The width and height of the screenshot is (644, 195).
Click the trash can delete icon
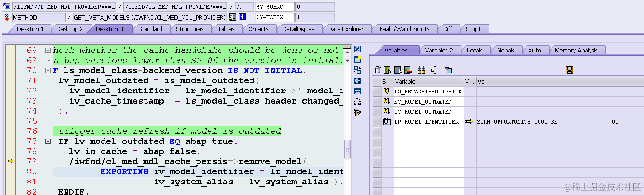[x=378, y=70]
